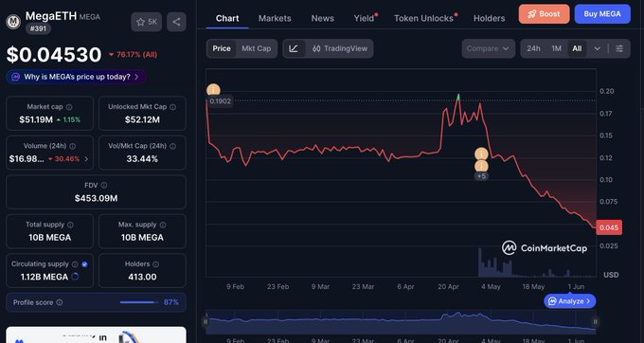This screenshot has height=343, width=644.
Task: Expand Volume (24h) details chevron
Action: point(86,159)
